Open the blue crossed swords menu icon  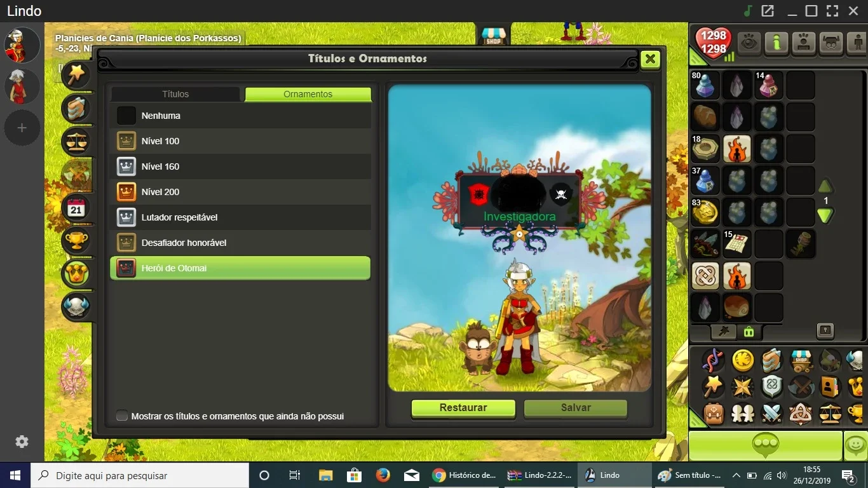tap(771, 414)
